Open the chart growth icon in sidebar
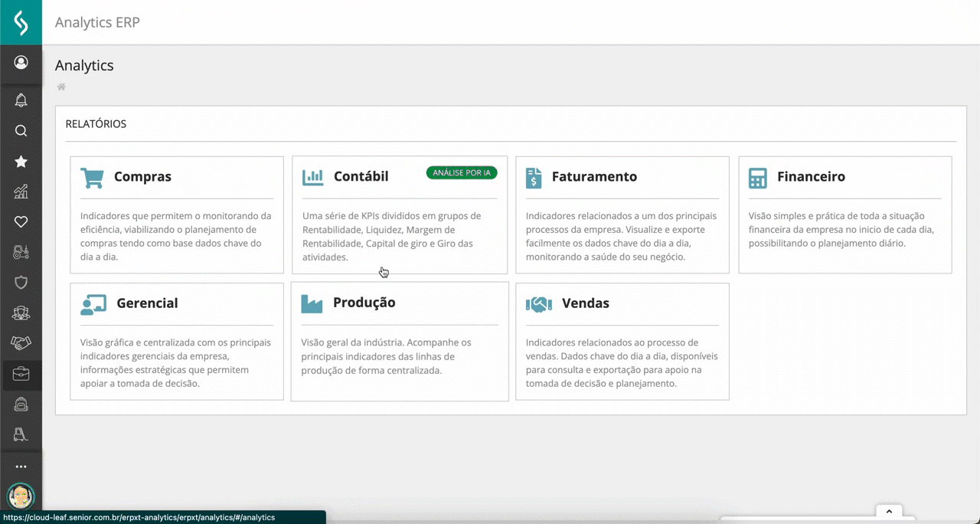 [21, 191]
